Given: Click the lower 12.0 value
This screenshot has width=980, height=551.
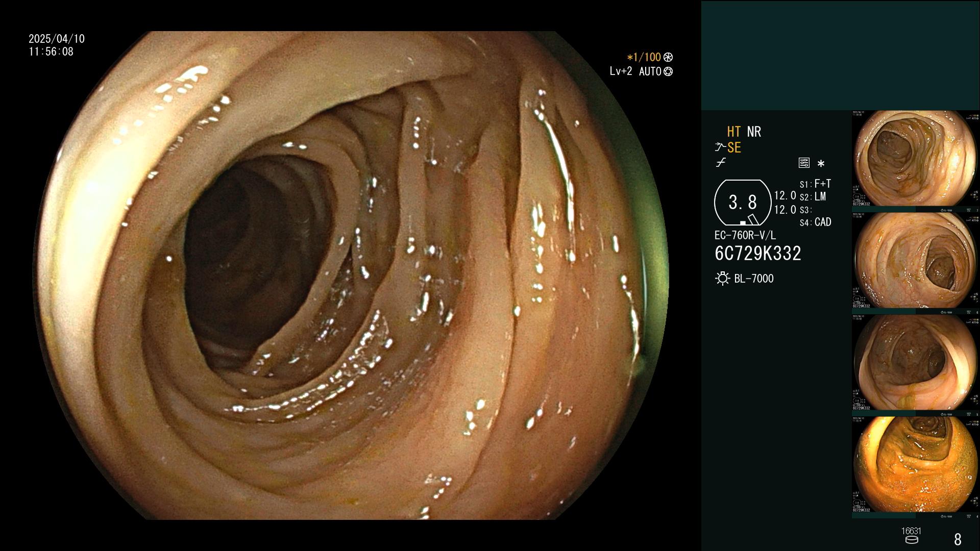Looking at the screenshot, I should [785, 209].
